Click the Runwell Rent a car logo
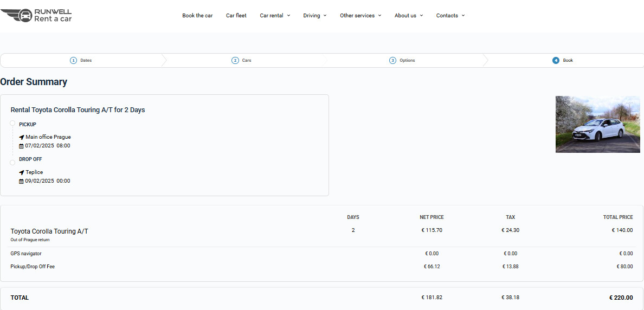The image size is (644, 310). click(36, 15)
